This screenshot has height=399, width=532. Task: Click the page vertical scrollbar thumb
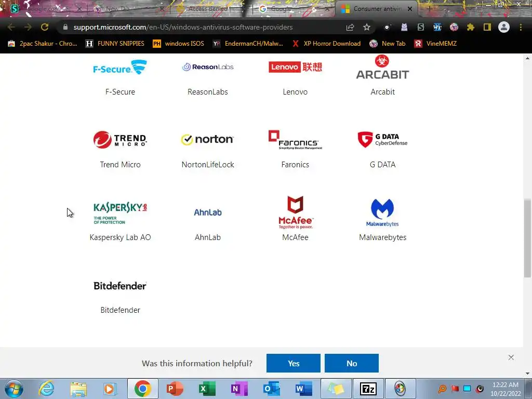pyautogui.click(x=527, y=238)
